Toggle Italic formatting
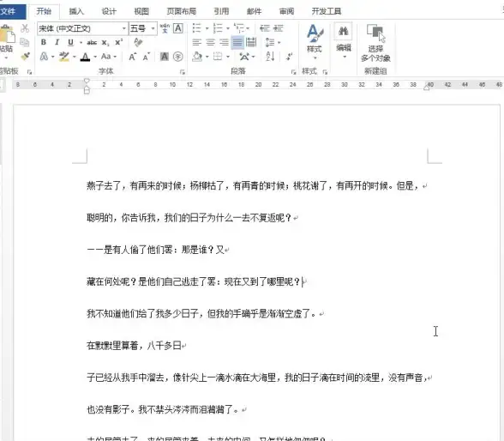 point(57,42)
